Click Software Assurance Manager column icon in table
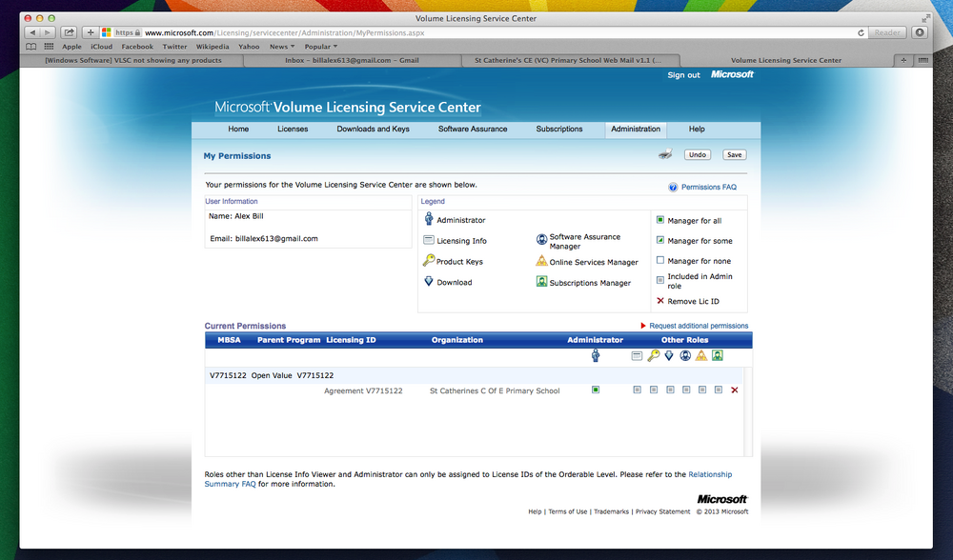953x560 pixels. click(685, 355)
